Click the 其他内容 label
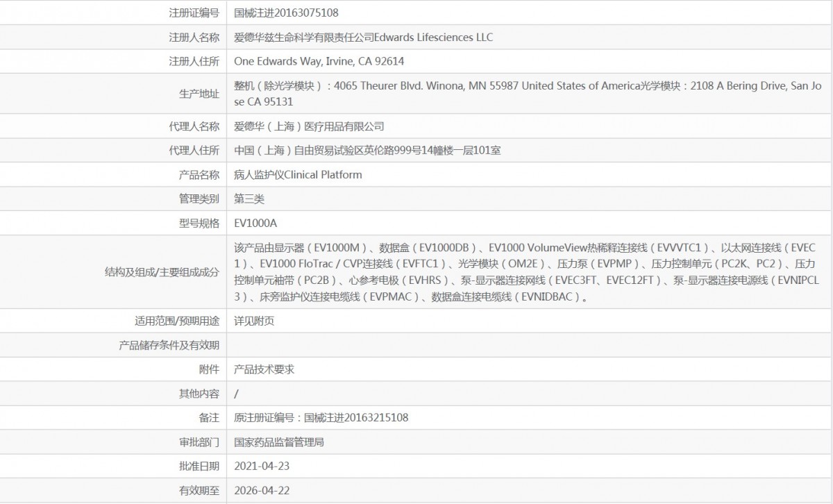 (199, 394)
